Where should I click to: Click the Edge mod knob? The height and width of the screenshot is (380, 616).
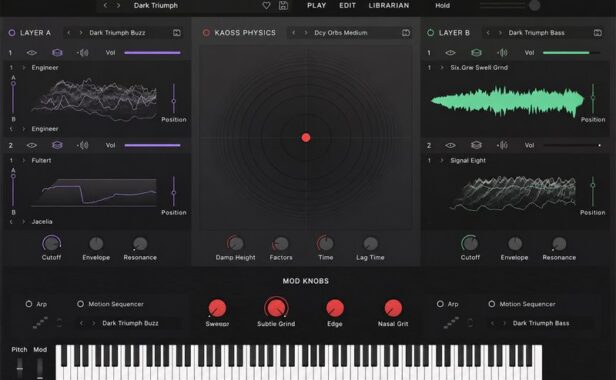pyautogui.click(x=335, y=308)
